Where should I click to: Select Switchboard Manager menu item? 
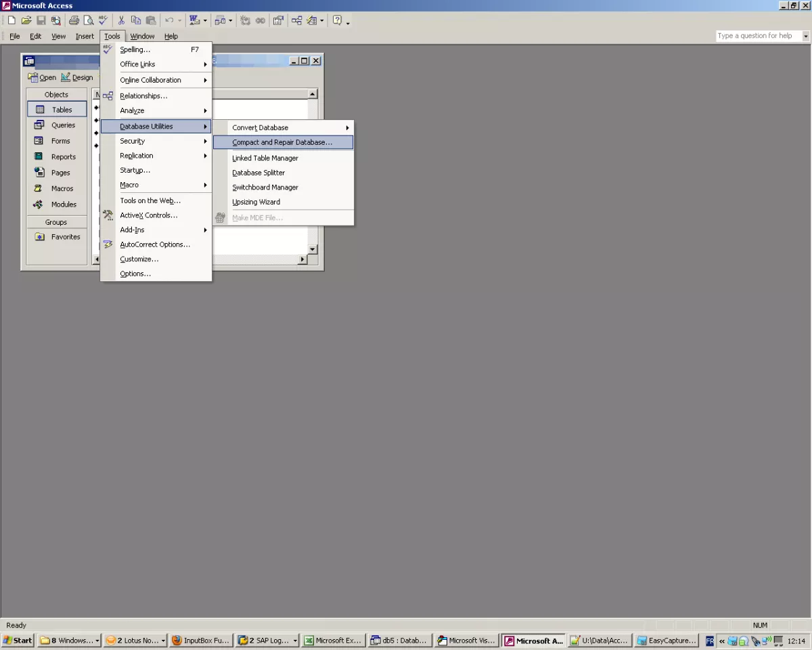pos(283,188)
